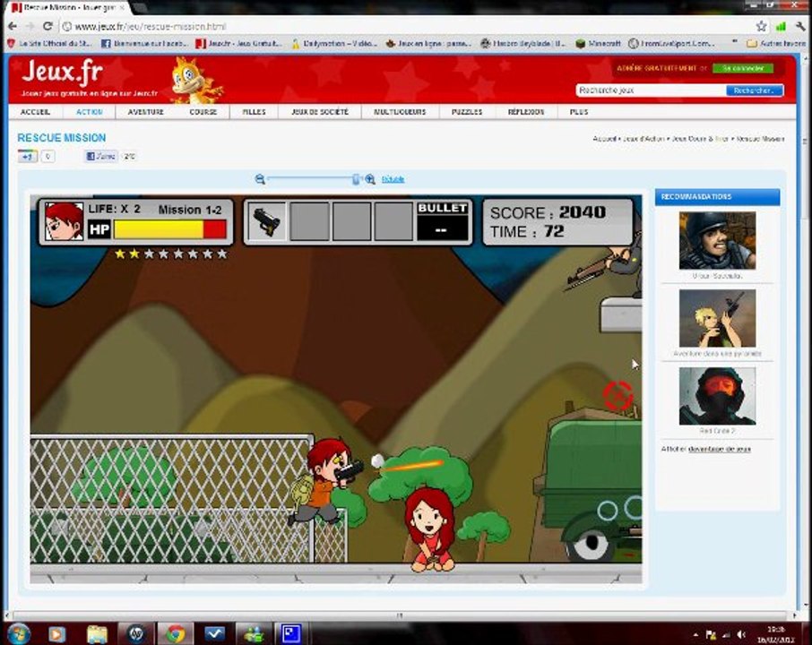The height and width of the screenshot is (645, 812).
Task: Click the Jeux d'Action breadcrumb link
Action: click(644, 139)
